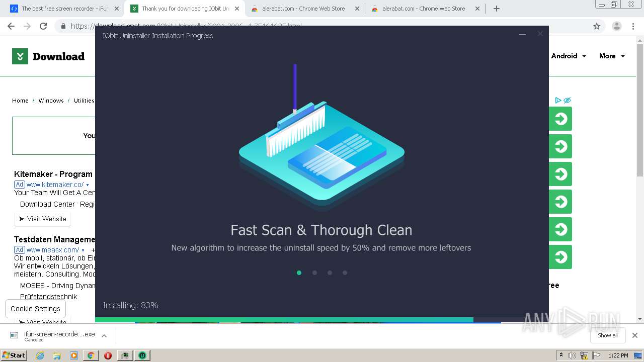Click the Cookie Settings button
Screen dimensions: 644x362
pos(35,309)
